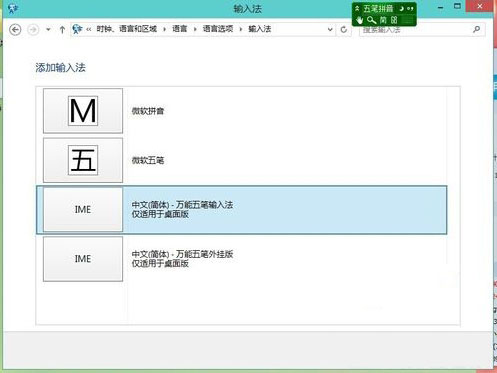Close the 输入法 window
497x373 pixels.
pyautogui.click(x=480, y=6)
